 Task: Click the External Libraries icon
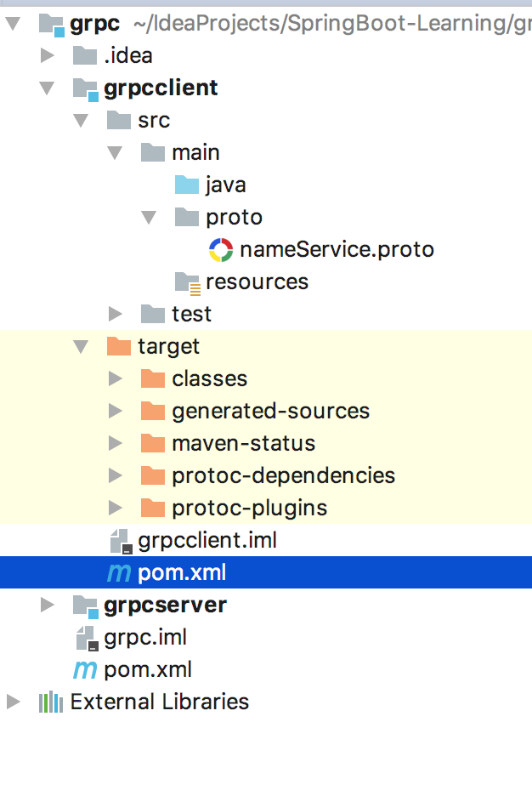(51, 702)
